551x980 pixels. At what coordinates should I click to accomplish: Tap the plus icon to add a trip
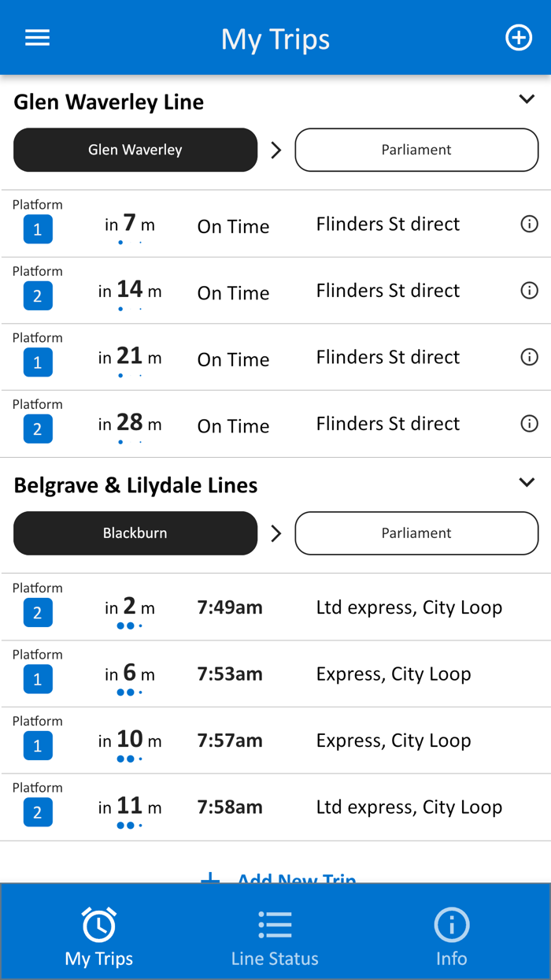[519, 37]
